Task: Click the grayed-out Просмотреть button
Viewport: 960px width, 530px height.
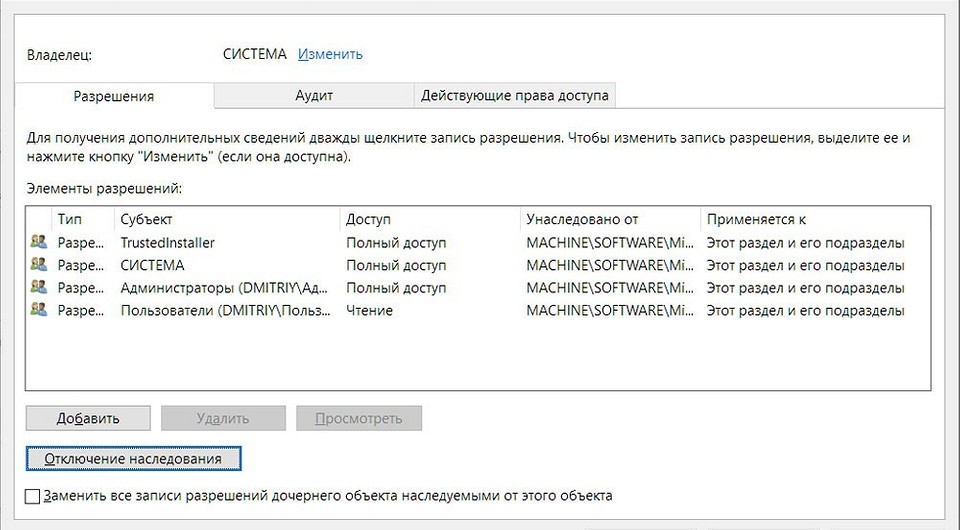Action: coord(358,418)
